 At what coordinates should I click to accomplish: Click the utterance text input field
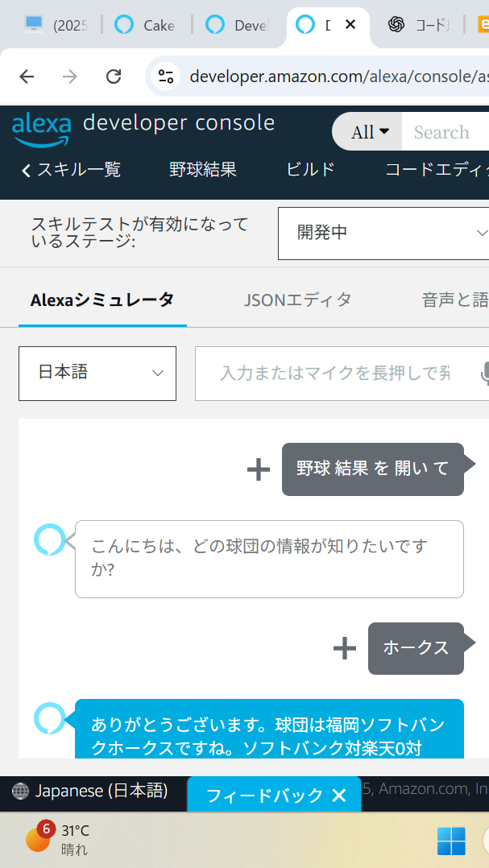(x=334, y=373)
